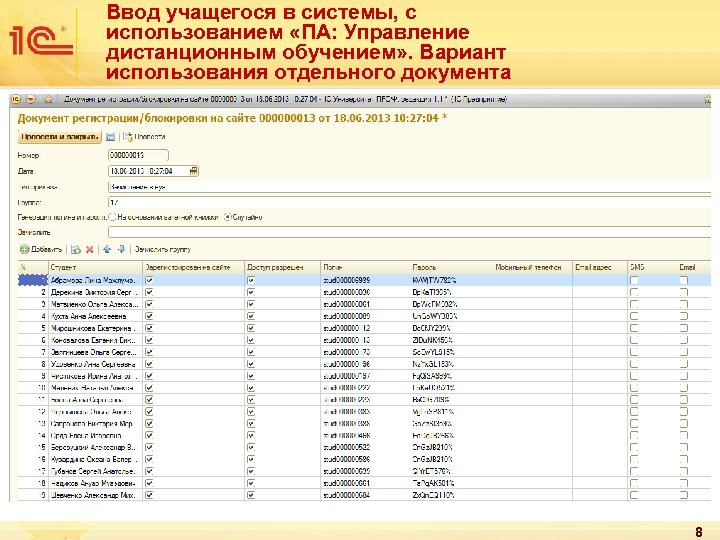Open the calendar picker in Дата field

[193, 171]
